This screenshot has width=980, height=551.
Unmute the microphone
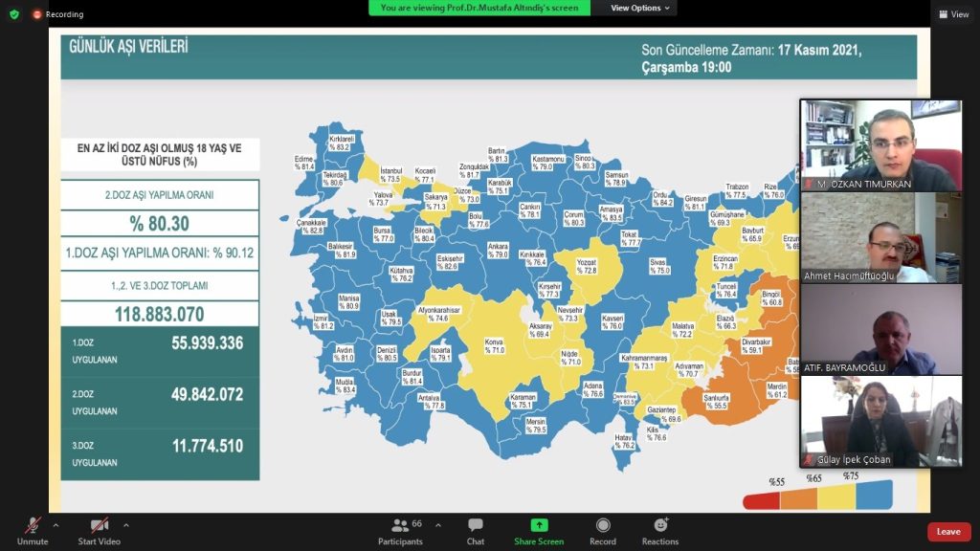33,531
